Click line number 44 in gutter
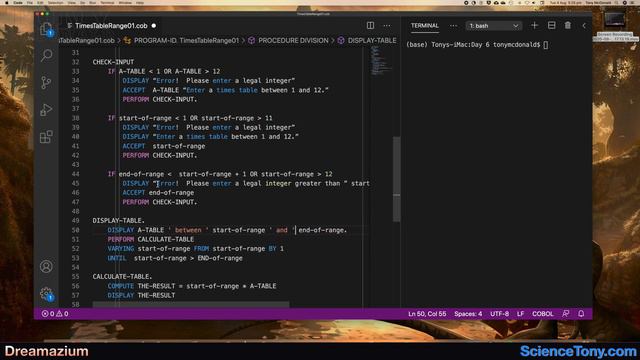Image resolution: width=640 pixels, height=360 pixels. click(76, 174)
